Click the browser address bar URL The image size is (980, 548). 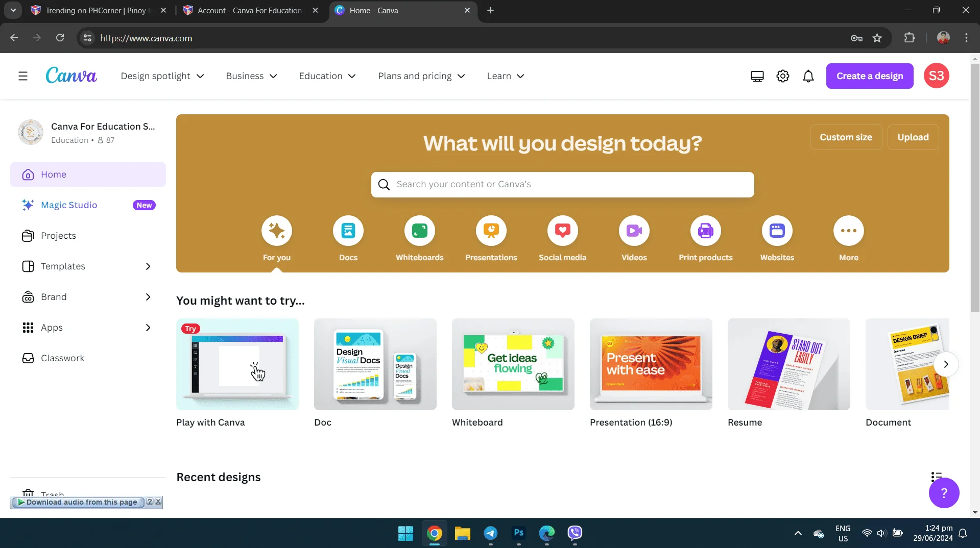click(x=146, y=38)
